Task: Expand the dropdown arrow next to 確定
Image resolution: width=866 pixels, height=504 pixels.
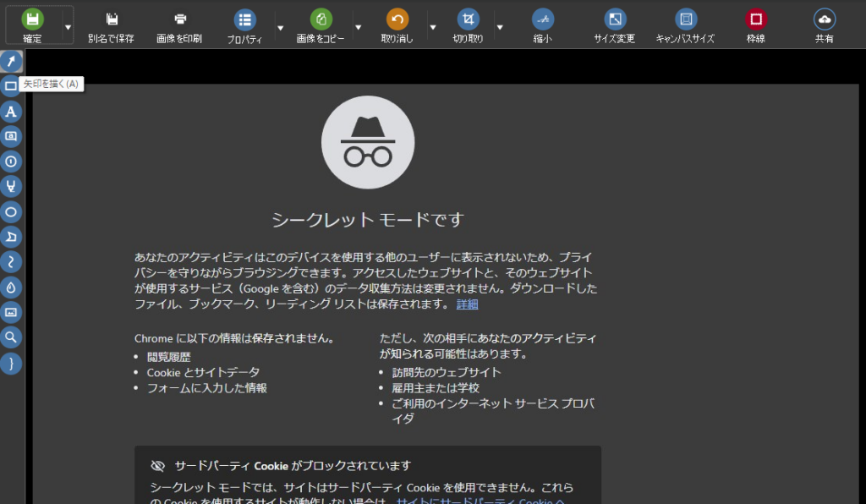Action: point(68,27)
